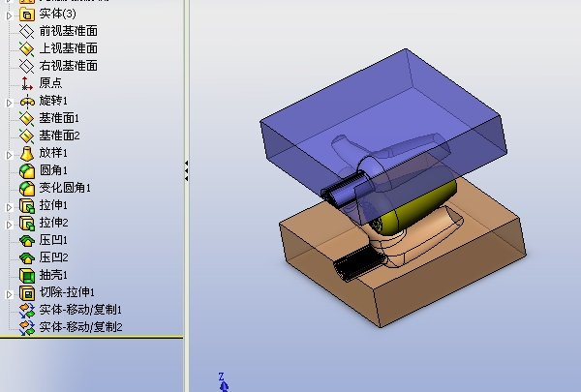The width and height of the screenshot is (581, 392).
Task: Select the 旋转1 text label
Action: 53,101
